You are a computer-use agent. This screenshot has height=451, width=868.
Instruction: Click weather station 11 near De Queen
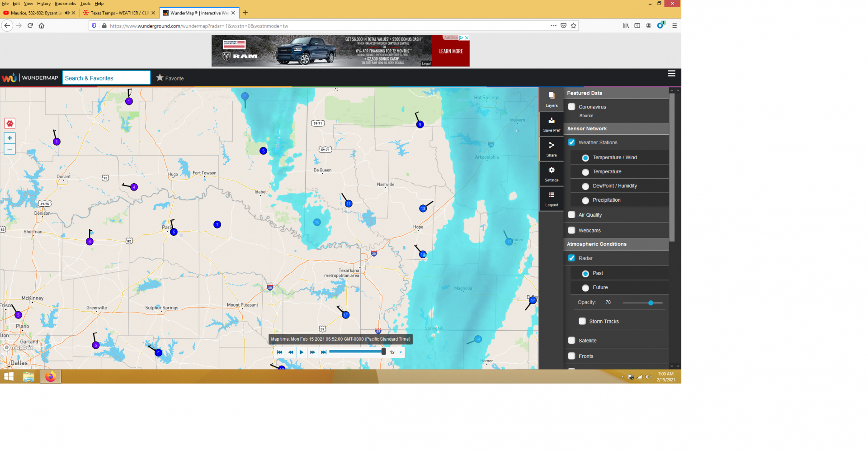[x=348, y=204]
